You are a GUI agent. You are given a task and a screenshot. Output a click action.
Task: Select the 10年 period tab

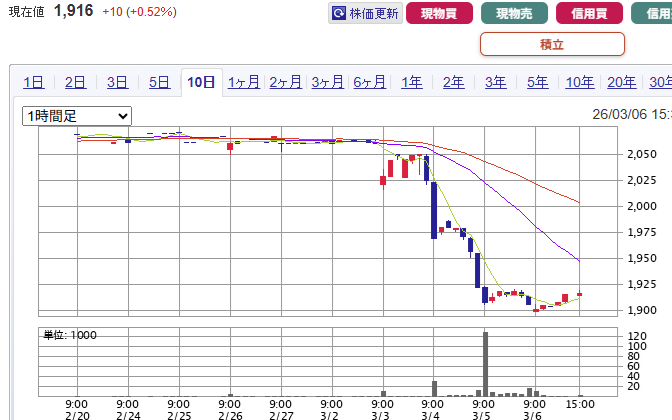(580, 83)
